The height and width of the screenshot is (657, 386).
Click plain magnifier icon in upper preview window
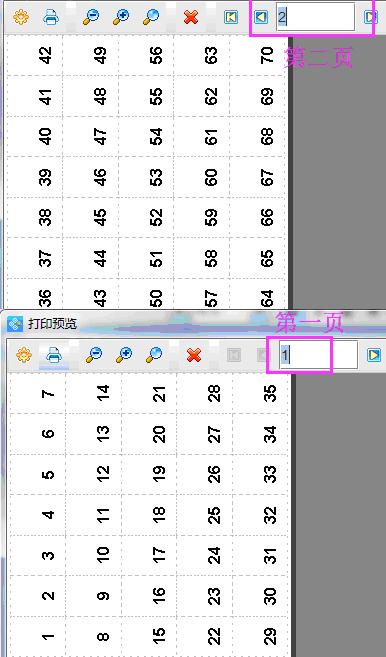[151, 17]
